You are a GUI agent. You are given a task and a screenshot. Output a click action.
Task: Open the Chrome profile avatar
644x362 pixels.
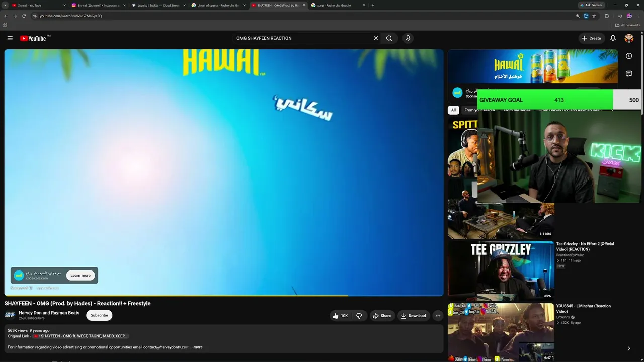pyautogui.click(x=629, y=16)
